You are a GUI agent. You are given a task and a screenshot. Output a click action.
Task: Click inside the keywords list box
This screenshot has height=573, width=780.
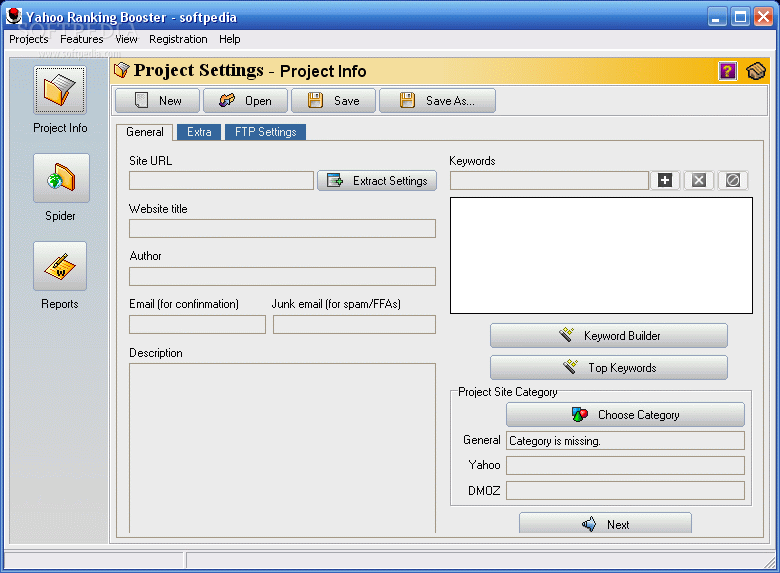click(601, 256)
